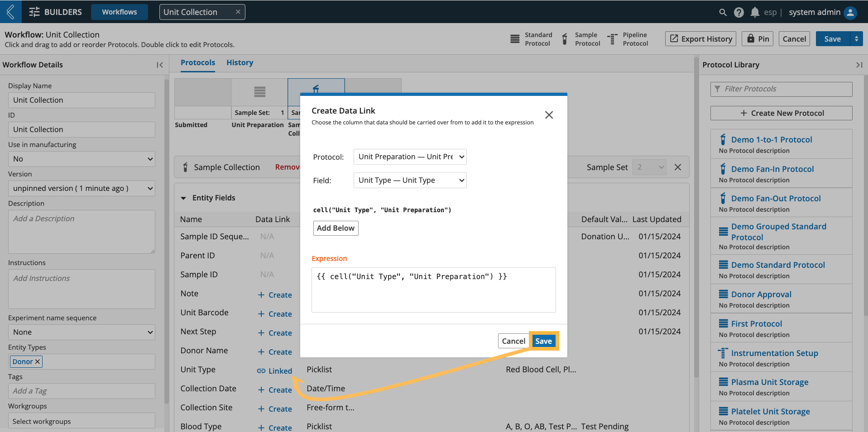This screenshot has height=432, width=868.
Task: Open the Select workgroups field
Action: (82, 421)
